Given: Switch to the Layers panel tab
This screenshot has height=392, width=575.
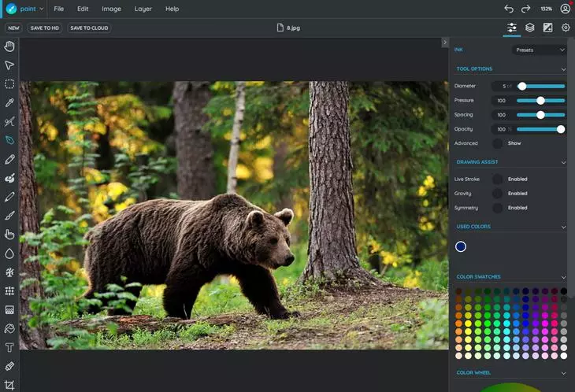Looking at the screenshot, I should pyautogui.click(x=529, y=28).
